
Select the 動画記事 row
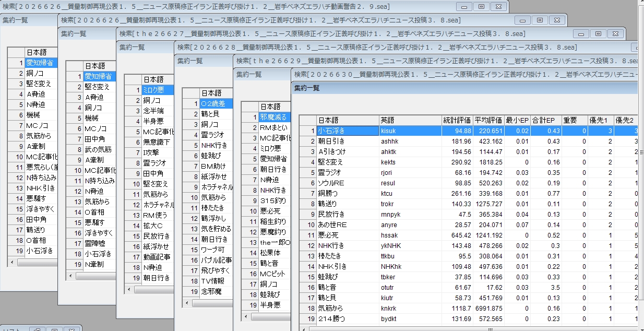coord(158,257)
